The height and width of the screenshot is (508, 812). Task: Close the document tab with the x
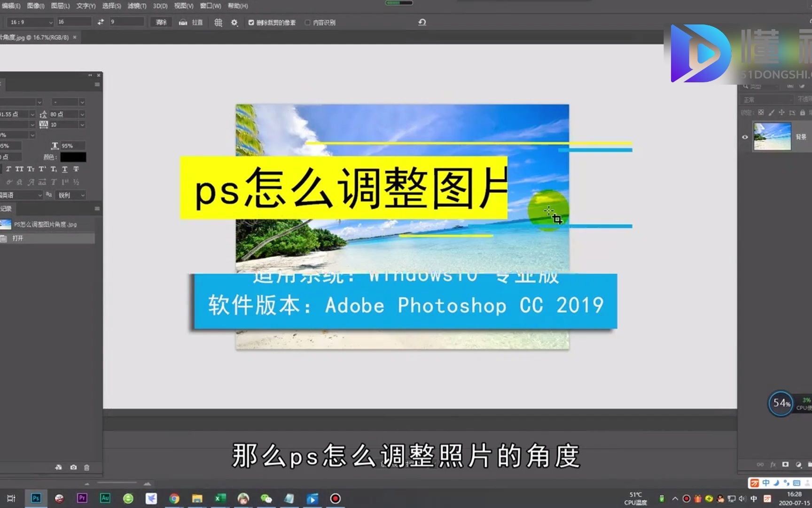click(x=75, y=37)
